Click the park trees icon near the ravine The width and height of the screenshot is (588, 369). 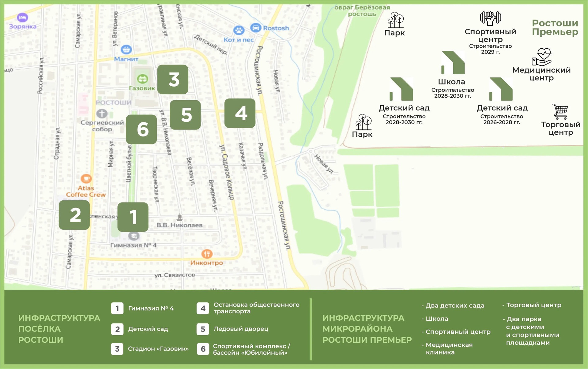point(395,20)
